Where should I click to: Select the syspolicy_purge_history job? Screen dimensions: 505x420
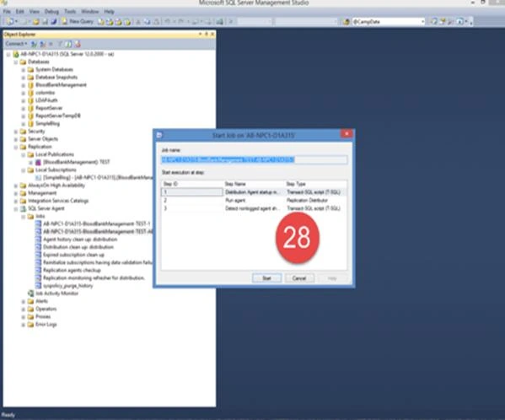pos(68,286)
